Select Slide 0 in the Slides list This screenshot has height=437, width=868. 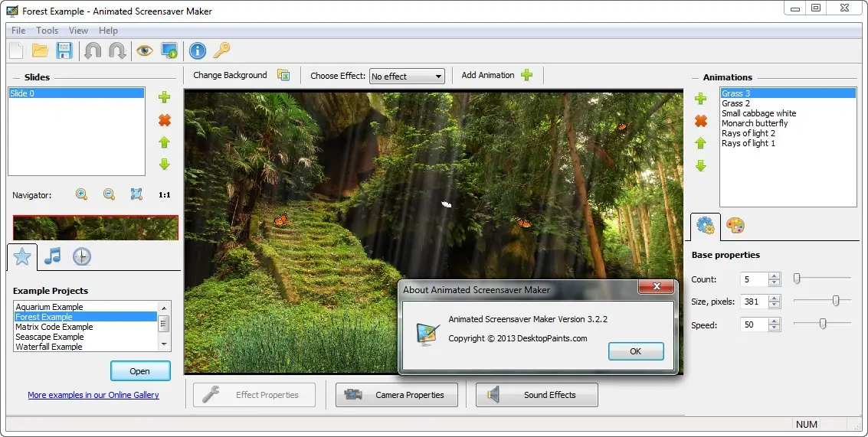pos(77,93)
